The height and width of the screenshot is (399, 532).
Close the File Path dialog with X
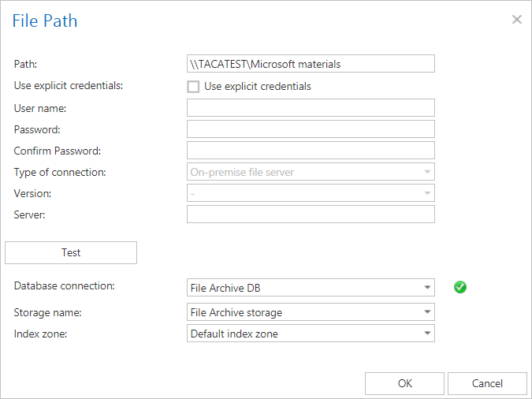(517, 20)
